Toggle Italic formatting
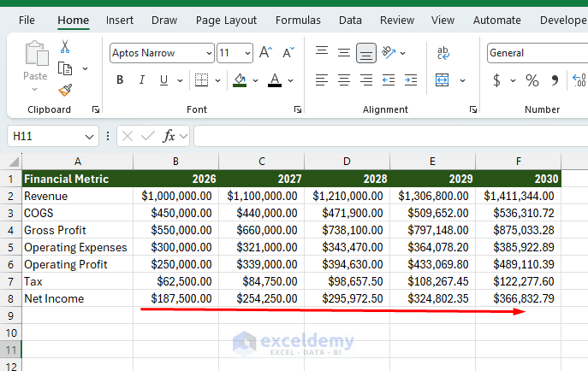The width and height of the screenshot is (588, 371). click(x=142, y=79)
